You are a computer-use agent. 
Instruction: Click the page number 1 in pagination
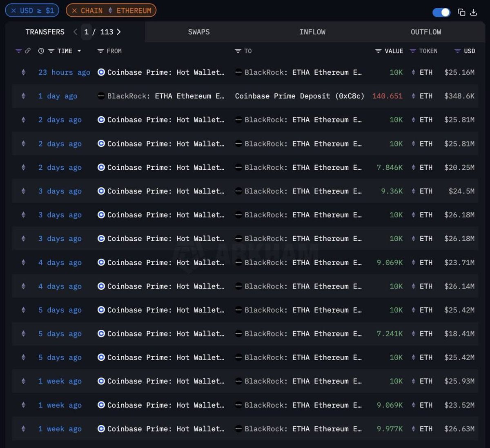[x=86, y=31]
